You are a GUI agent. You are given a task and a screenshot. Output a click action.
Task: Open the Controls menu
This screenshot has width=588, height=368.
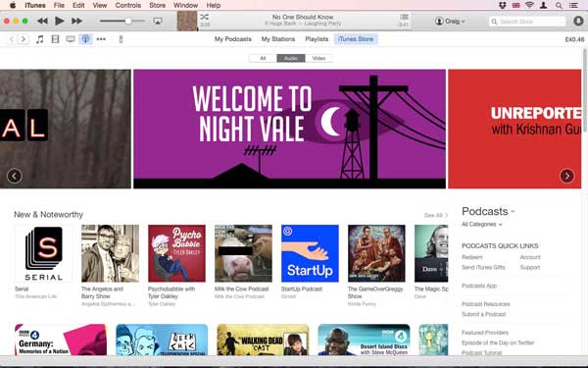pyautogui.click(x=127, y=5)
